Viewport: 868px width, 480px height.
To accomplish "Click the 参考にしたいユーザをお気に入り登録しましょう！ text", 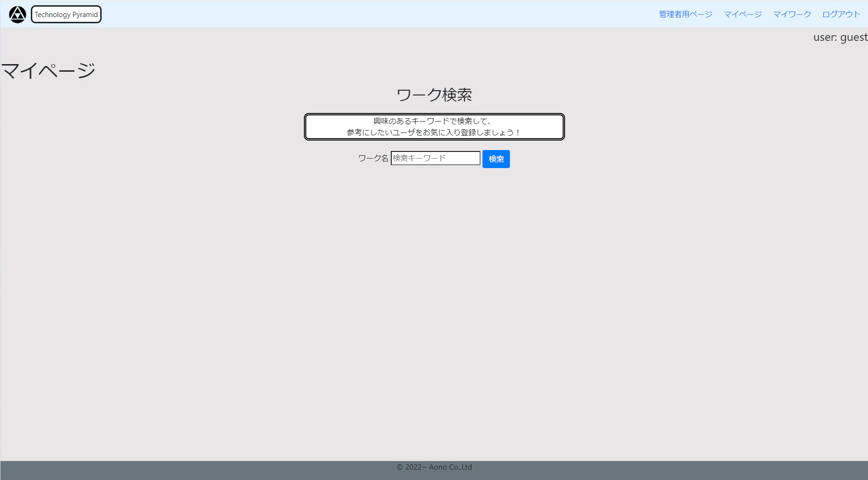I will click(x=434, y=132).
